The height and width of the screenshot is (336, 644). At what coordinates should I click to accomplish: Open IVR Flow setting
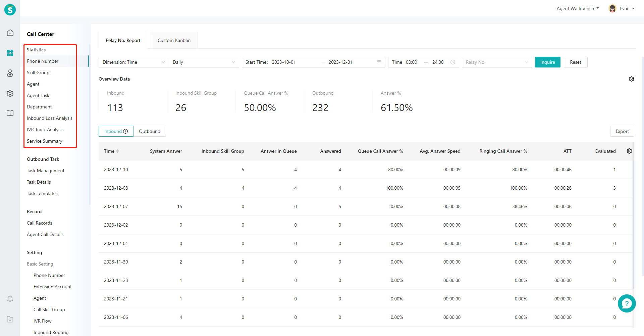coord(43,321)
